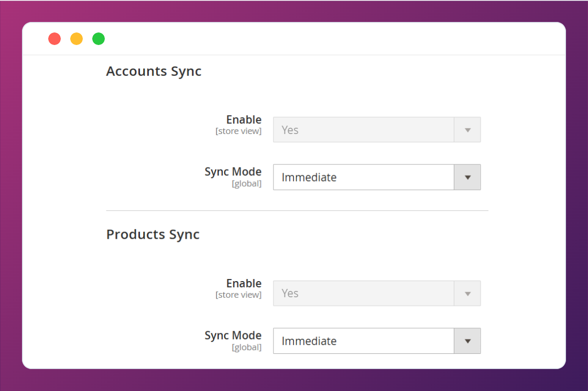The image size is (588, 391).
Task: Open the Accounts Sync Enable dropdown
Action: (377, 130)
